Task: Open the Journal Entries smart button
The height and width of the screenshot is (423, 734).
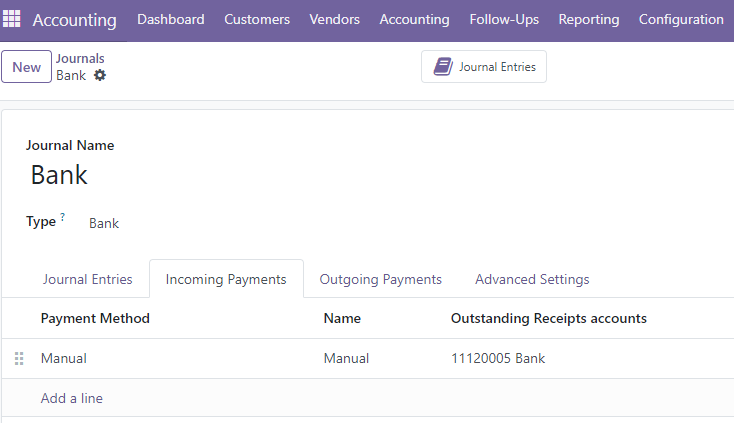Action: click(484, 66)
